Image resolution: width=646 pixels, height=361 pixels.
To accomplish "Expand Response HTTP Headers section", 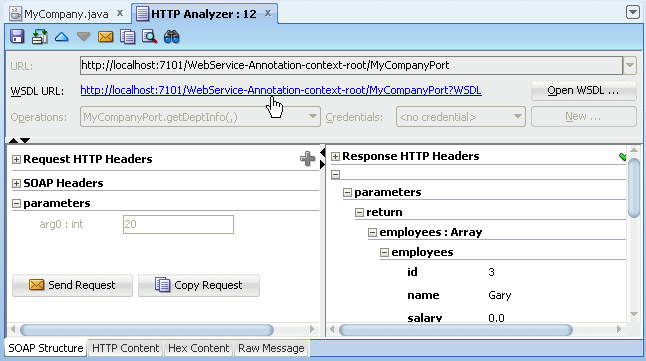I will click(x=335, y=157).
